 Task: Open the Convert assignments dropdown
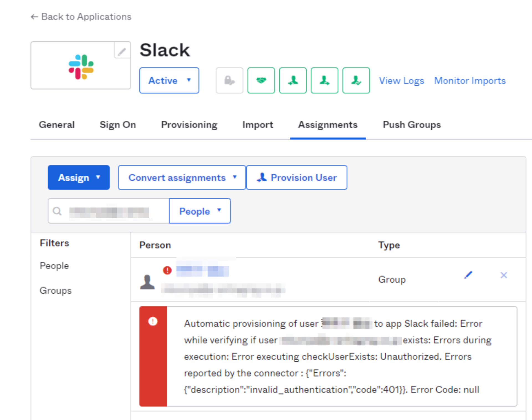182,177
